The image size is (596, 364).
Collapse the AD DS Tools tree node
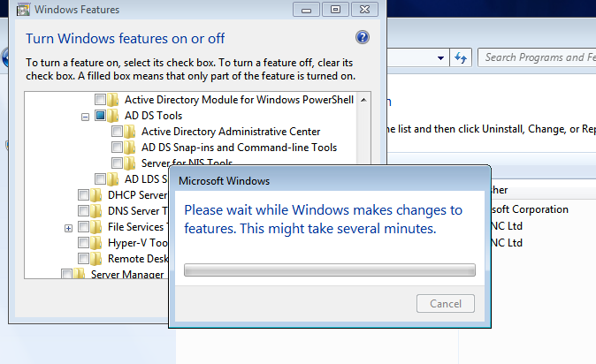[x=85, y=116]
